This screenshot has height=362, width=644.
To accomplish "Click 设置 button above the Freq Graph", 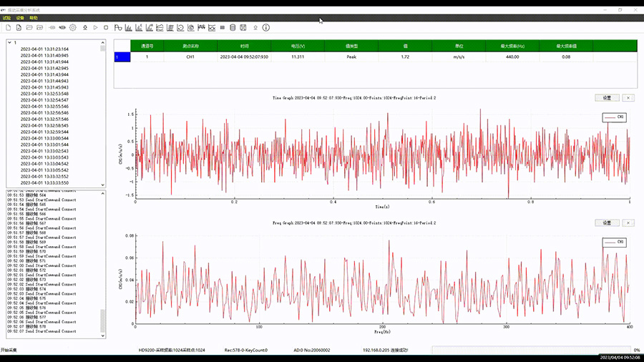I will (x=606, y=222).
